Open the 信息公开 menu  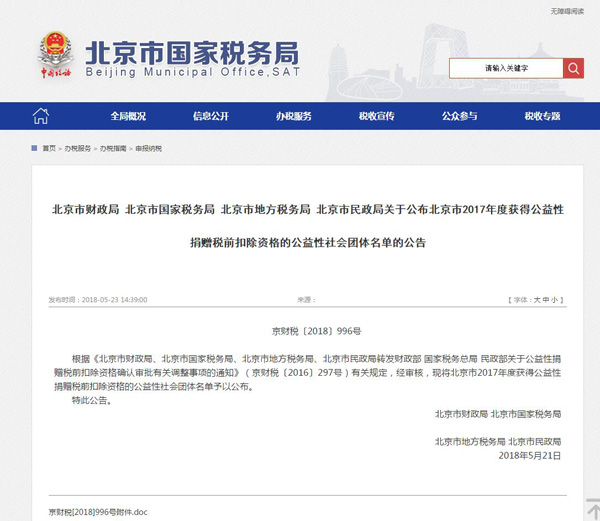pos(211,116)
